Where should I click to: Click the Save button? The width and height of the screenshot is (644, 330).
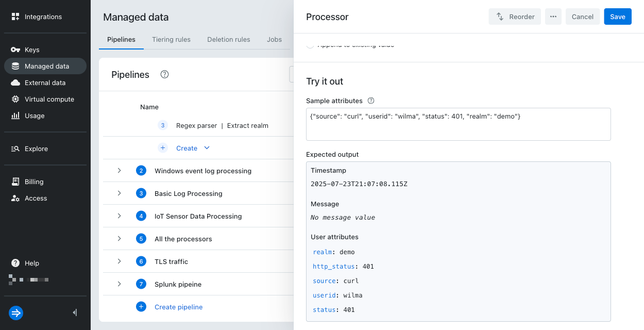coord(618,16)
